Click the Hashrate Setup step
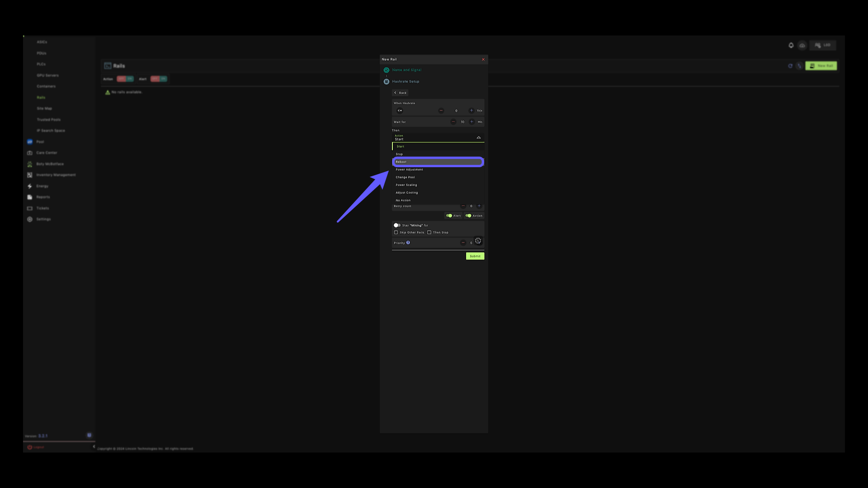This screenshot has height=488, width=868. pyautogui.click(x=406, y=82)
